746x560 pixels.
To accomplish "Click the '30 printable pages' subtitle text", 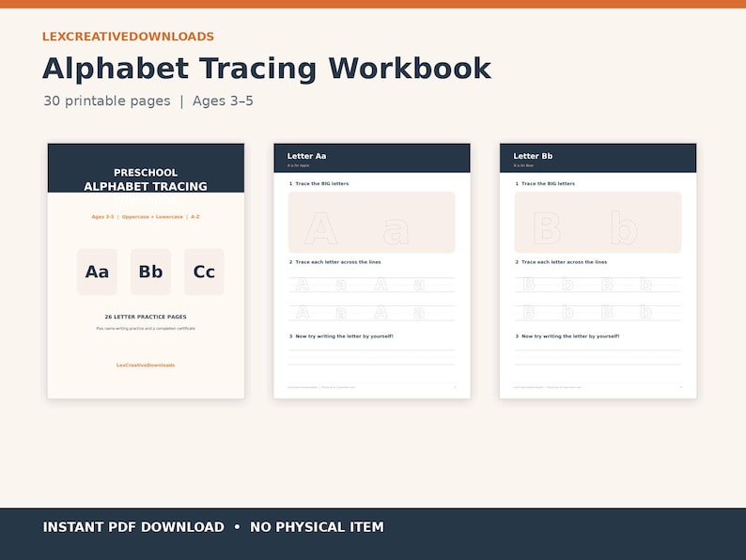I will (107, 101).
